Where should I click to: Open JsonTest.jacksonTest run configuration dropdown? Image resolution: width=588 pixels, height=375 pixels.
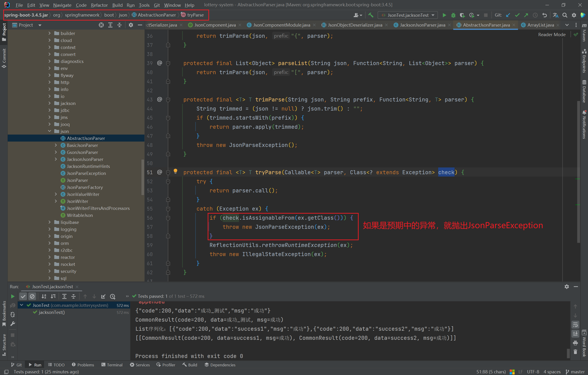[x=408, y=15]
